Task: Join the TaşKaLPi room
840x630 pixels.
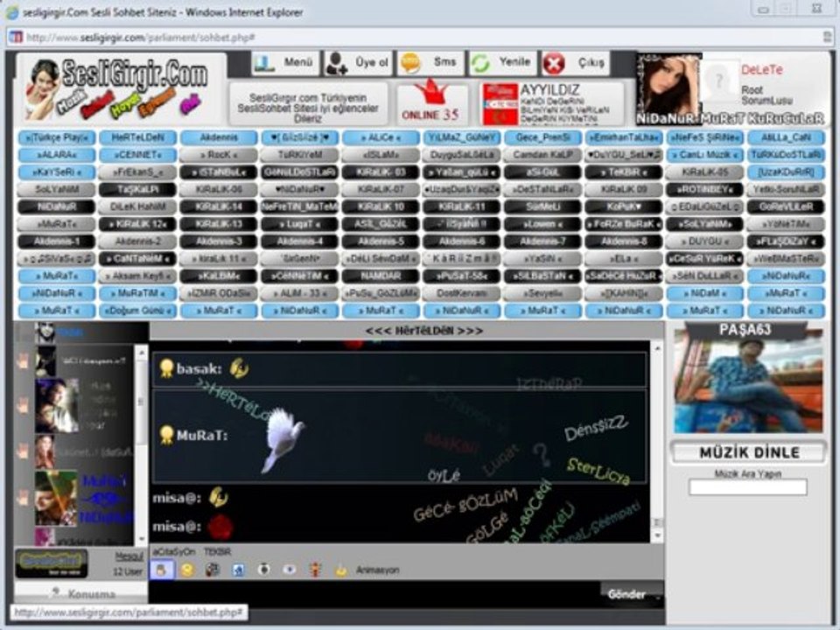Action: click(x=137, y=189)
